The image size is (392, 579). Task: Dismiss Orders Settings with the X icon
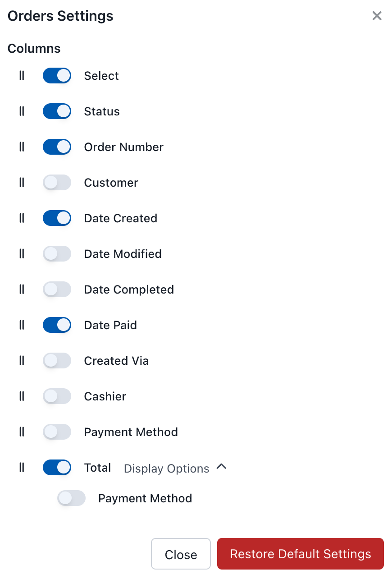click(x=377, y=16)
